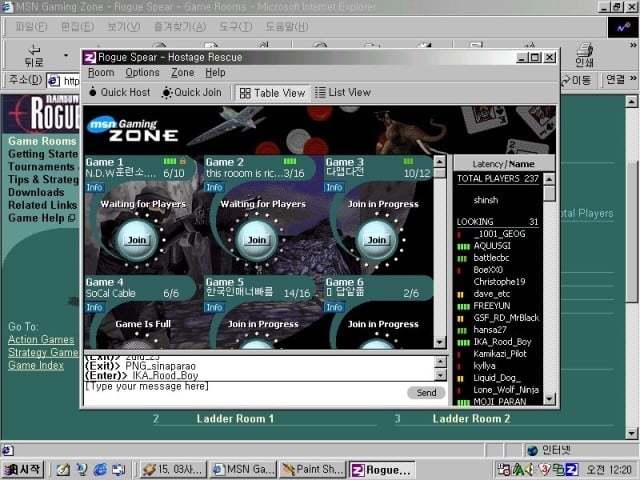Image resolution: width=640 pixels, height=480 pixels.
Task: Open Ladder Room 1 link
Action: (x=235, y=419)
